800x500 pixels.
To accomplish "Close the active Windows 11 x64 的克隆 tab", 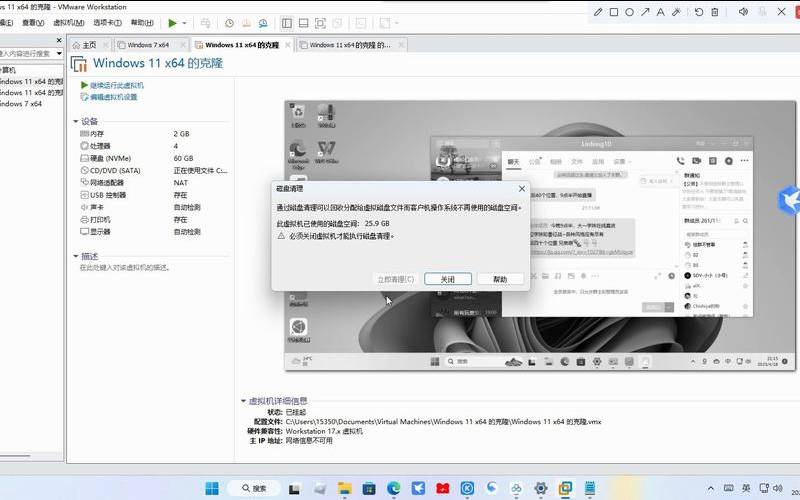I will tap(288, 45).
